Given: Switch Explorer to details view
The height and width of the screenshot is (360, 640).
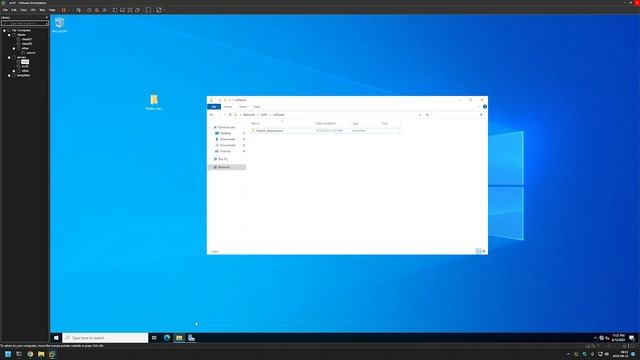Looking at the screenshot, I should tap(478, 251).
